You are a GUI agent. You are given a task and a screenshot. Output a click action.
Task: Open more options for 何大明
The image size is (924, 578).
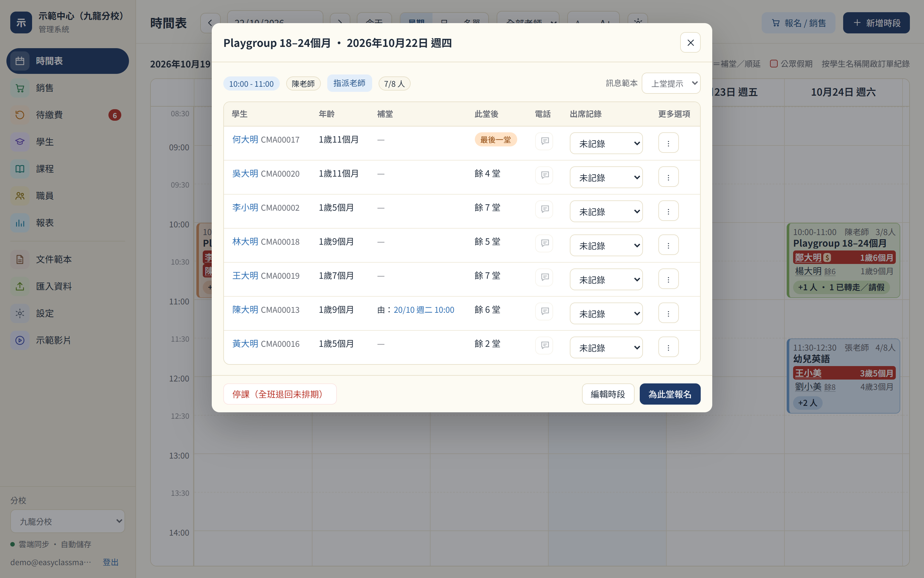click(668, 143)
